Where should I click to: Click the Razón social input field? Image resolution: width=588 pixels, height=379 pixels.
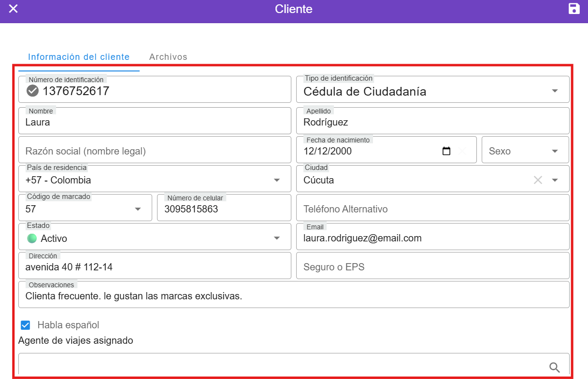155,151
